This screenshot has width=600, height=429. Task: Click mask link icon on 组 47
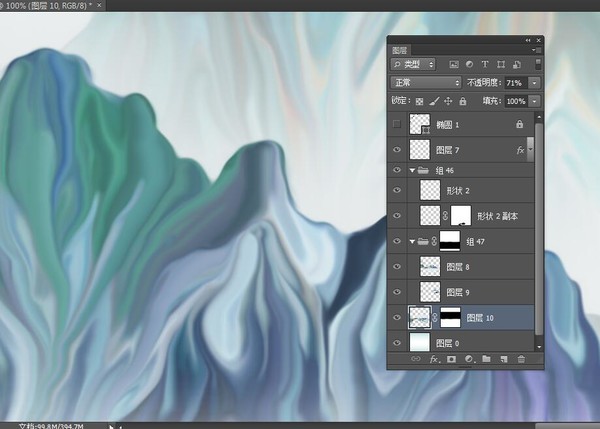434,241
